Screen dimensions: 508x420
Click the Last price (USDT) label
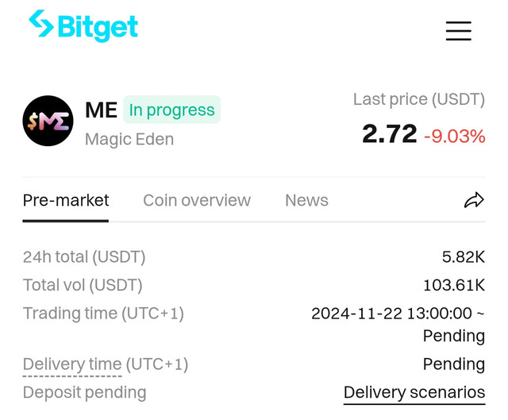pyautogui.click(x=419, y=99)
